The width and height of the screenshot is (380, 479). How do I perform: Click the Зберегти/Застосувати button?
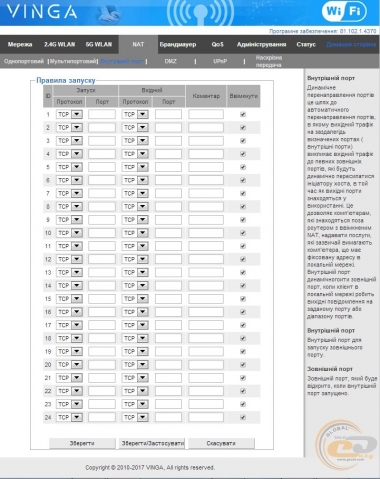(x=152, y=443)
